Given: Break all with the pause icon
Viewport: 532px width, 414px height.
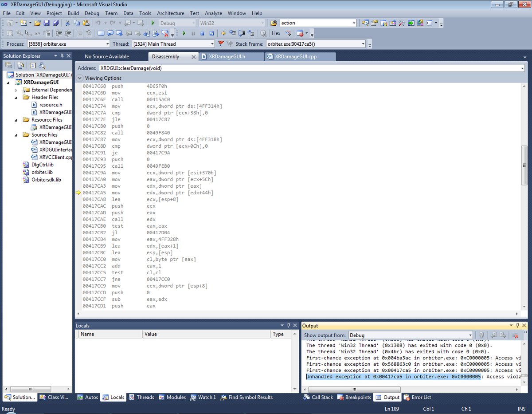Looking at the screenshot, I should (x=193, y=33).
